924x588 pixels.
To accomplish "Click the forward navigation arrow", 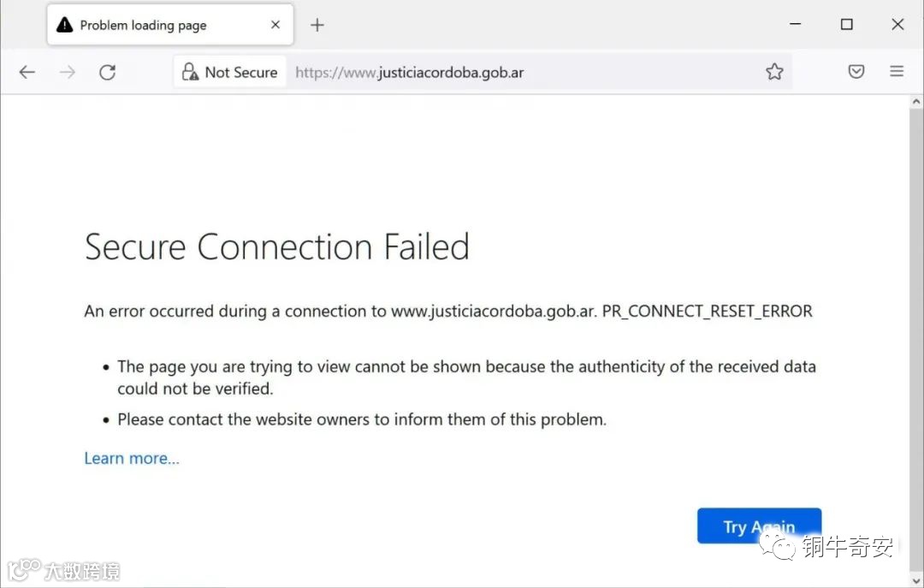I will click(x=68, y=72).
